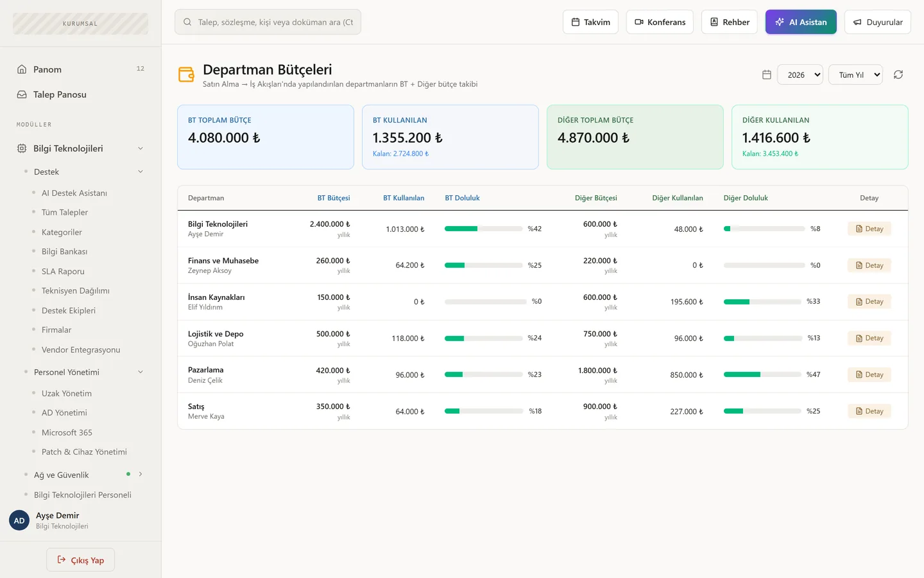Click the refresh icon beside Tüm Yıl
Screen dimensions: 924x578
(898, 74)
